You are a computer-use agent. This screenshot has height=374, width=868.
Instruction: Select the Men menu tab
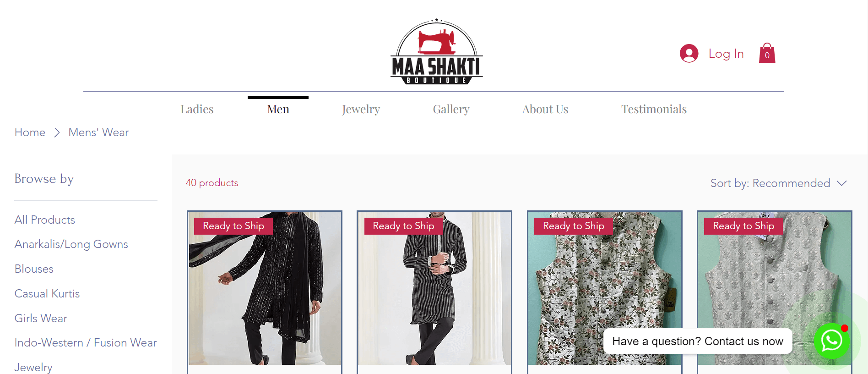pos(278,109)
